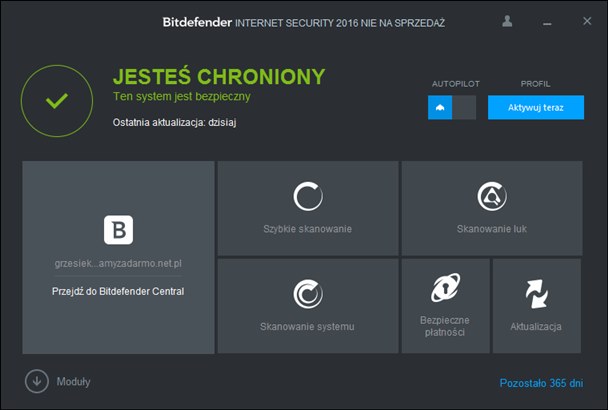
Task: Open Skanowanie luk vulnerability scan icon
Action: pos(491,196)
